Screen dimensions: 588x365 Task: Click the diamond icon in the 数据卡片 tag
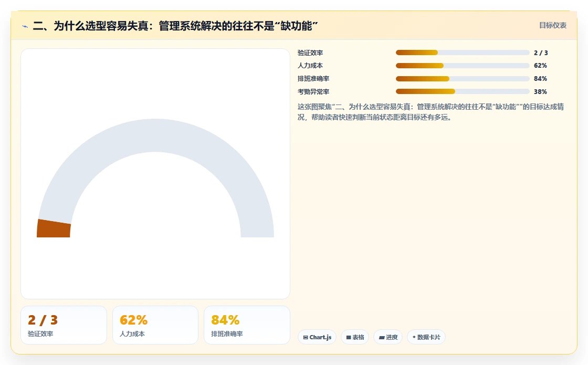[x=414, y=337]
